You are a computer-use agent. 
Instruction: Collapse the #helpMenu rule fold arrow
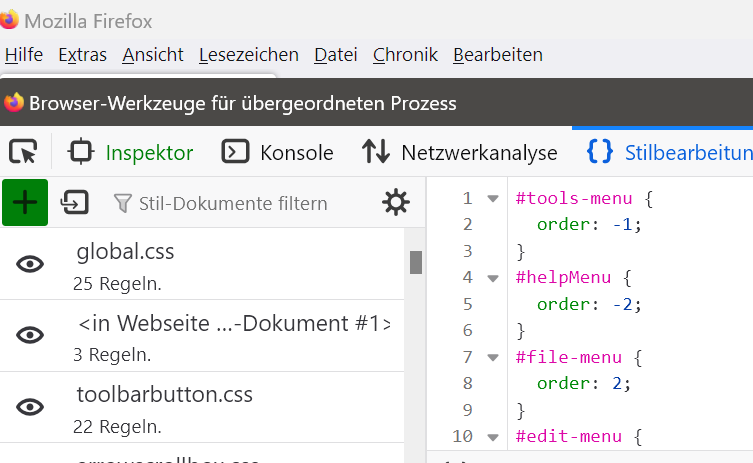tap(492, 278)
